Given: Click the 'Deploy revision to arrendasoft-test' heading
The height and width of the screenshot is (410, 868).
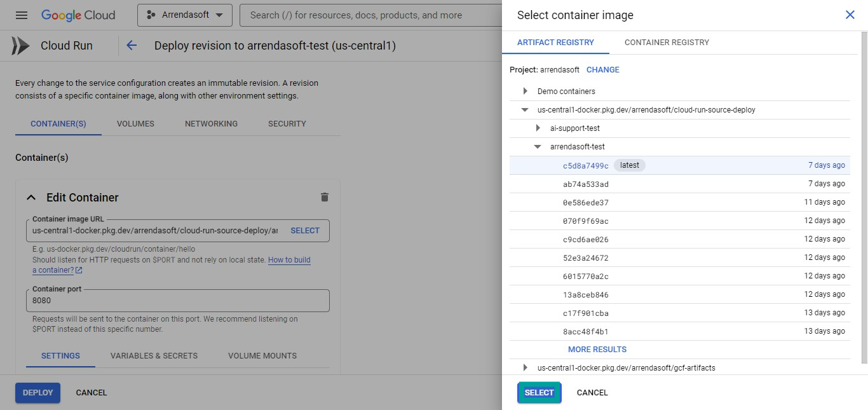Looking at the screenshot, I should click(x=275, y=46).
